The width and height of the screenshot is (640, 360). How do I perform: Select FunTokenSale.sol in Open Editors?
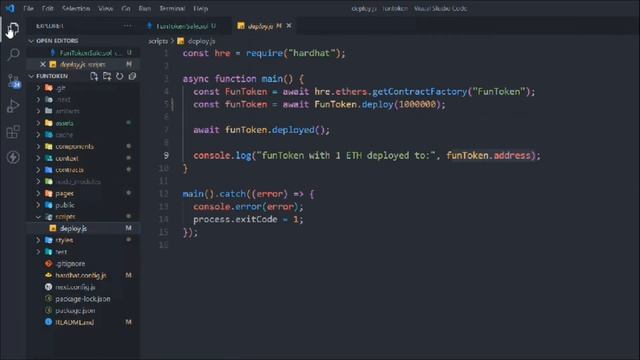pyautogui.click(x=84, y=53)
